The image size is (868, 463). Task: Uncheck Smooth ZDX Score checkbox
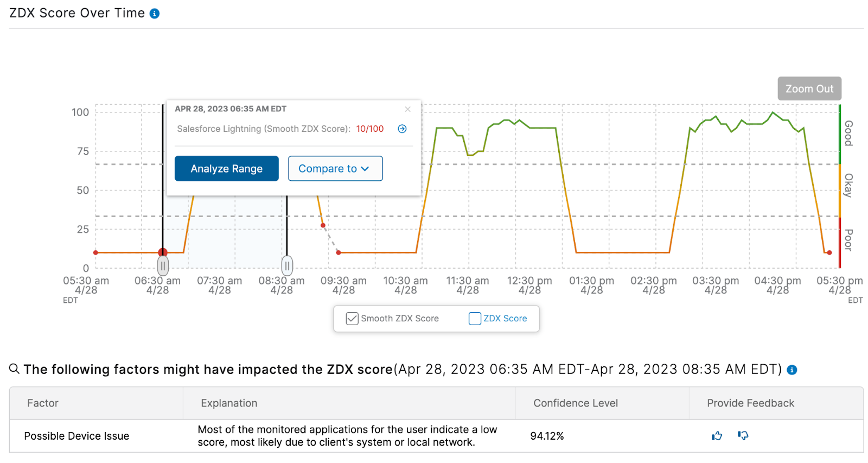[352, 319]
